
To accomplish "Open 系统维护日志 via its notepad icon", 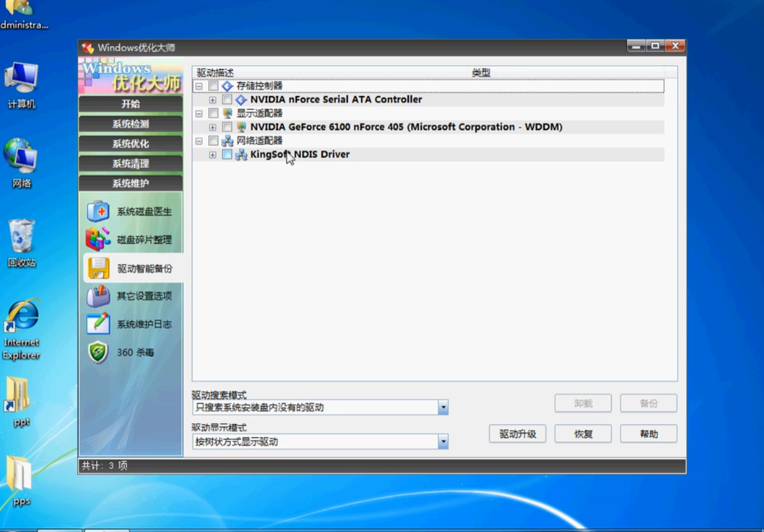I will 98,324.
